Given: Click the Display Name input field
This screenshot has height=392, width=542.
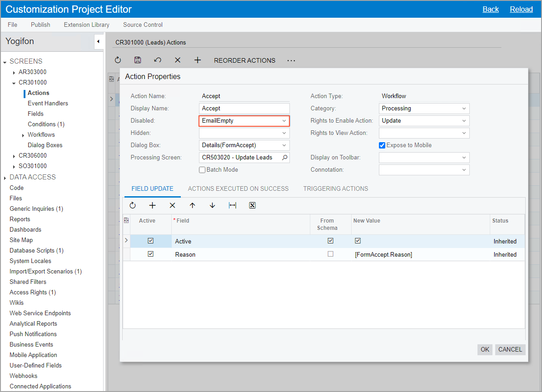Looking at the screenshot, I should pyautogui.click(x=244, y=109).
